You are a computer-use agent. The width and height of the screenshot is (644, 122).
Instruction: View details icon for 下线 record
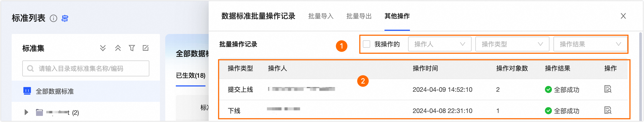pos(608,110)
